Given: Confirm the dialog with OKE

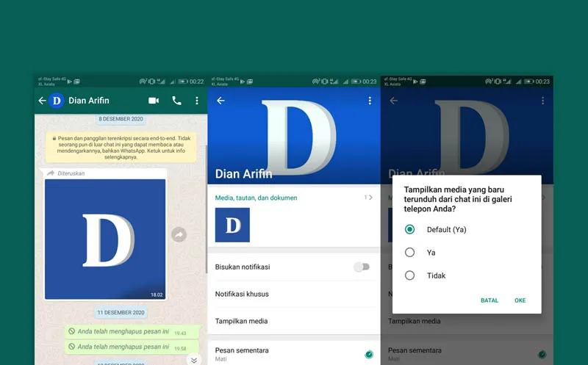Looking at the screenshot, I should [520, 300].
